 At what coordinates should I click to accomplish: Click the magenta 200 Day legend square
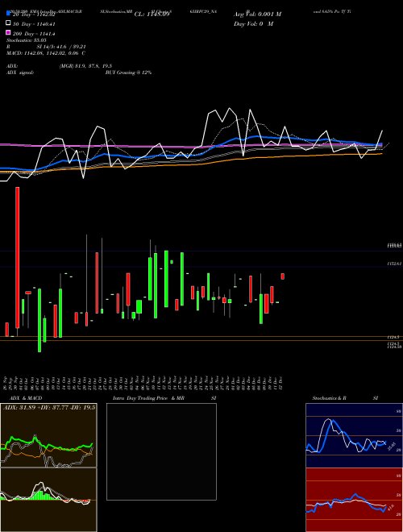[8, 33]
